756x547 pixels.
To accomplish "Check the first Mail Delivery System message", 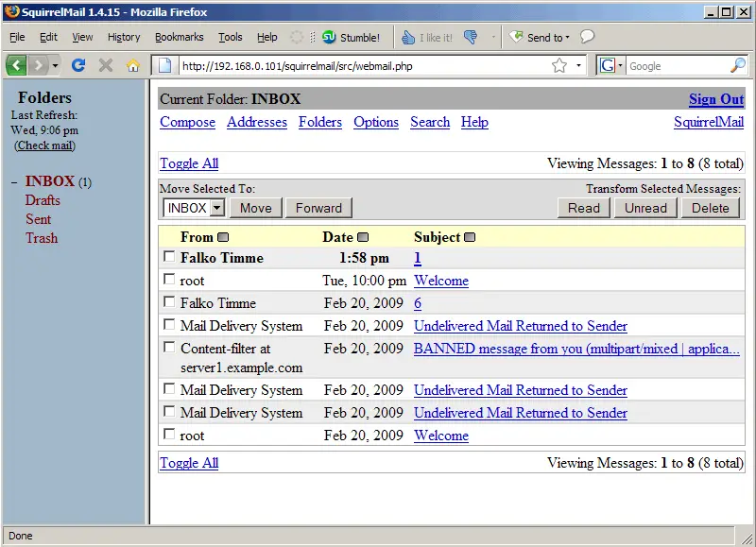I will [x=169, y=324].
